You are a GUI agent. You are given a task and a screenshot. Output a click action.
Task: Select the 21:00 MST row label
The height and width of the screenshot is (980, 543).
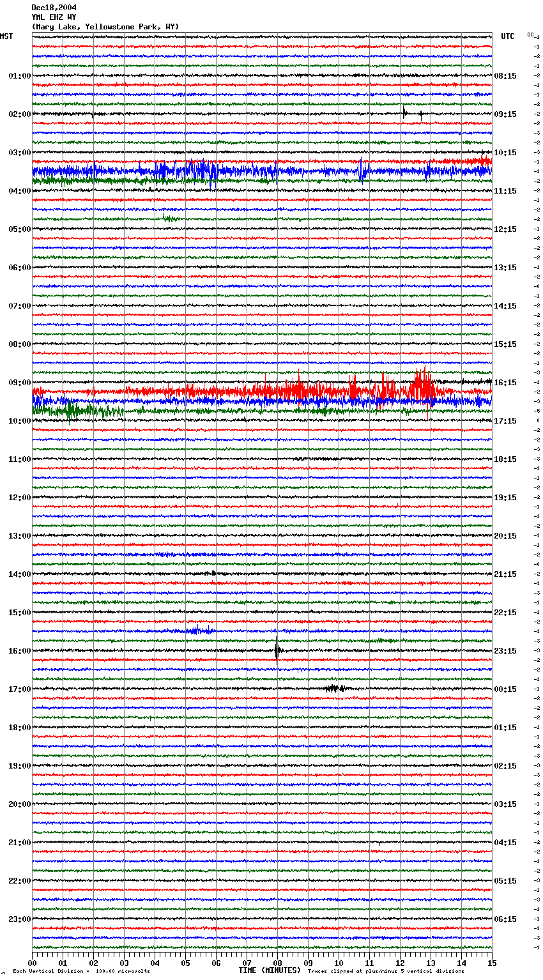pyautogui.click(x=19, y=843)
